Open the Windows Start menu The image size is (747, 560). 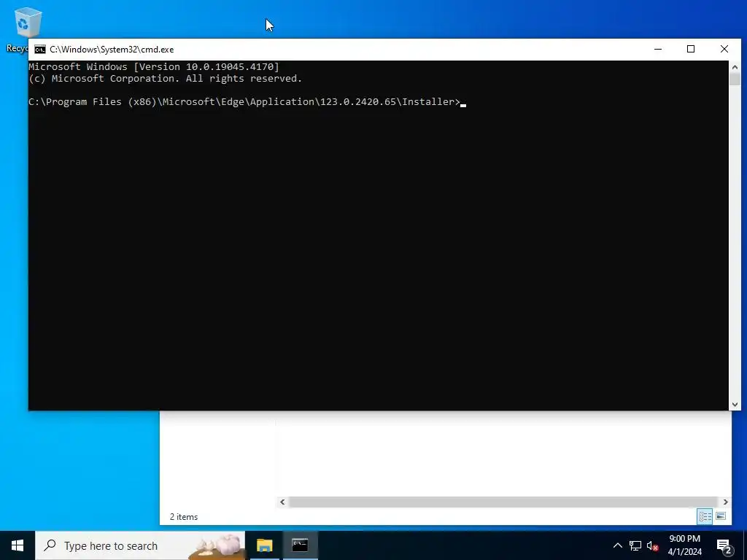(18, 545)
